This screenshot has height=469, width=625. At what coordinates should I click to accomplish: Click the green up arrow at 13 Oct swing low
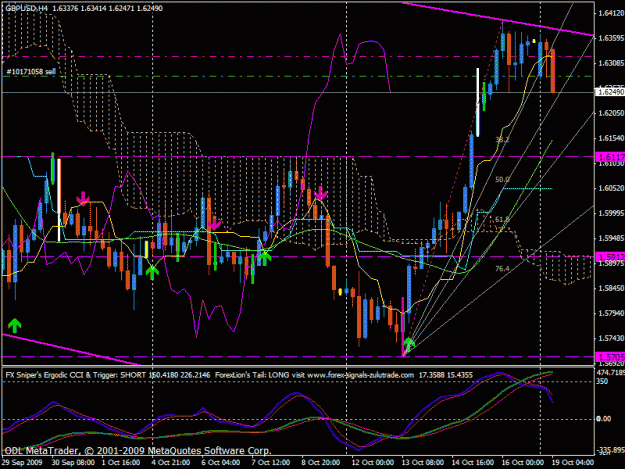point(409,343)
